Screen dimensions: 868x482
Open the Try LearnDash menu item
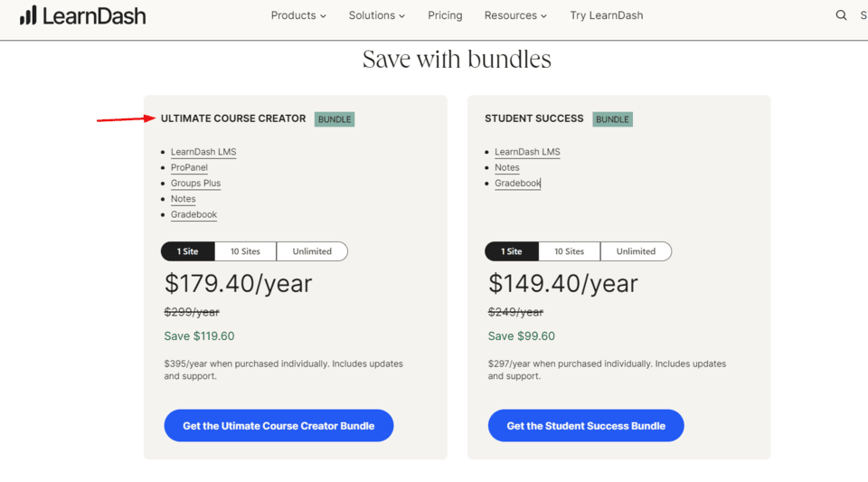(x=607, y=15)
